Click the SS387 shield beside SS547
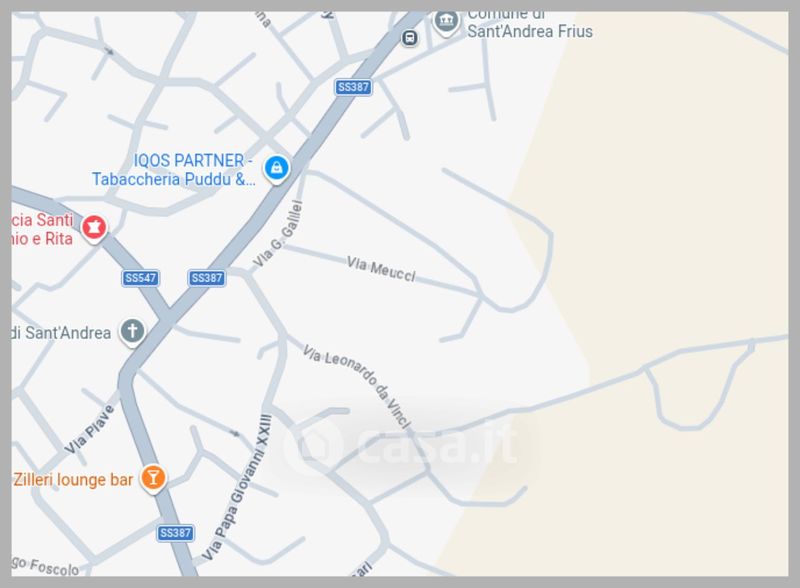This screenshot has width=800, height=588. [x=207, y=278]
